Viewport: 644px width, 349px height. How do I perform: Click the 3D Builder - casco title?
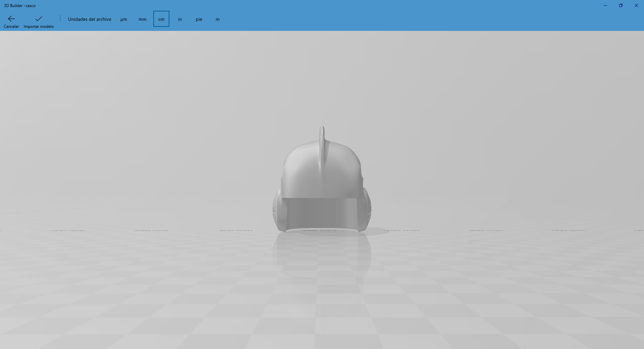pos(19,5)
